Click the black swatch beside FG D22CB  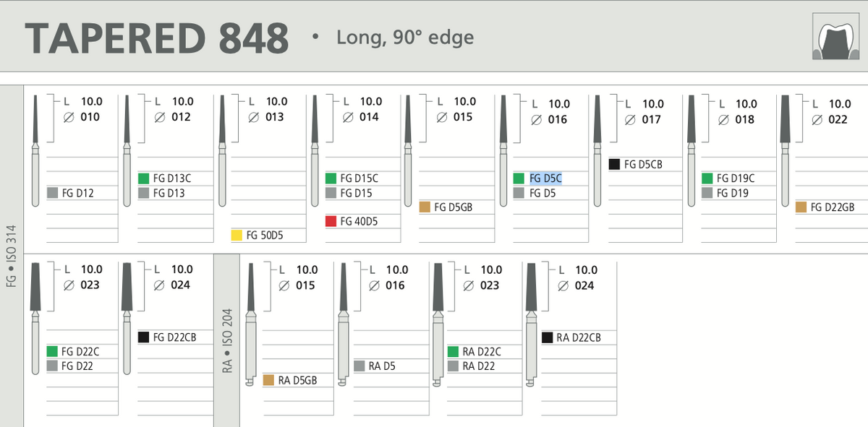click(x=144, y=337)
